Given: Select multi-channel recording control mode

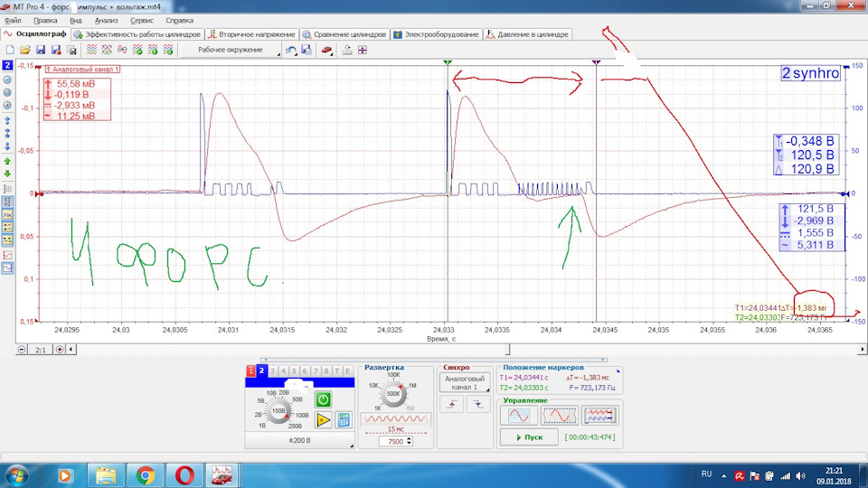Looking at the screenshot, I should click(x=599, y=415).
